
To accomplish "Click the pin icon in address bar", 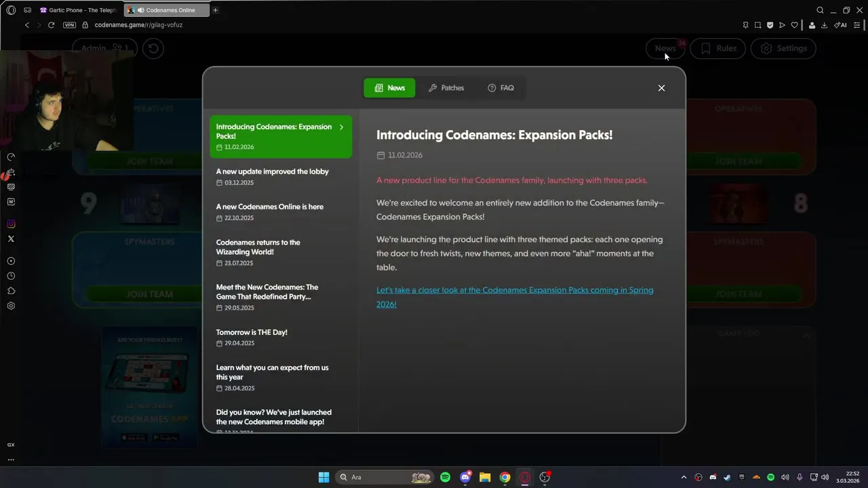I will 745,25.
